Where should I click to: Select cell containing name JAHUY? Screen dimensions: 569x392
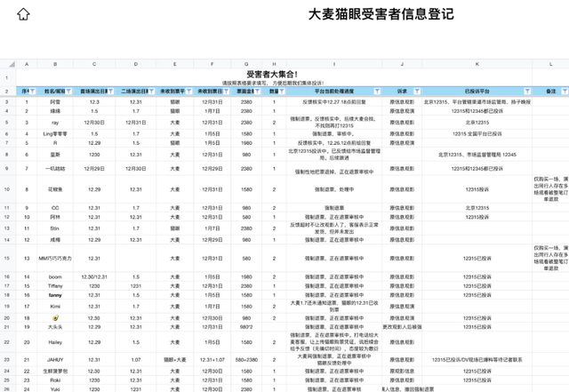[x=55, y=360]
